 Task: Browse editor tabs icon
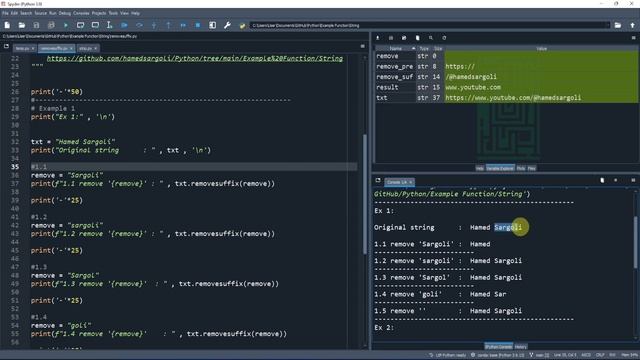(x=6, y=47)
